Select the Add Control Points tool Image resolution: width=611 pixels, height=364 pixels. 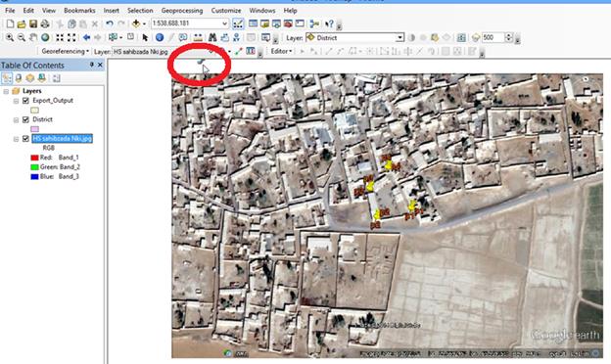coord(239,52)
